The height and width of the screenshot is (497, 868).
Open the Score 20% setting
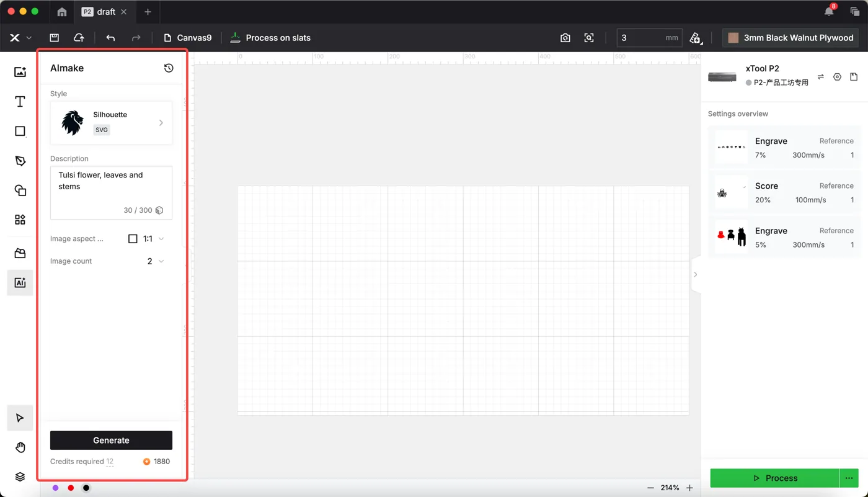point(784,192)
